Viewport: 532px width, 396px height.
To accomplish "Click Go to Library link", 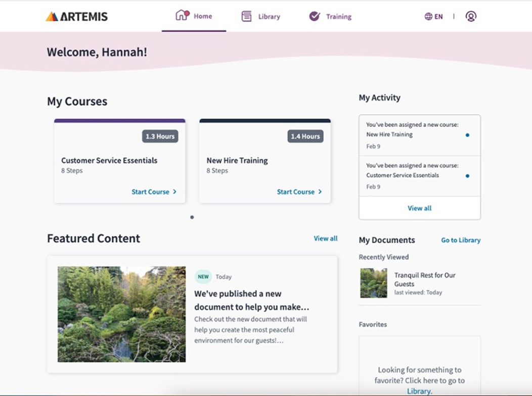I will pyautogui.click(x=461, y=240).
